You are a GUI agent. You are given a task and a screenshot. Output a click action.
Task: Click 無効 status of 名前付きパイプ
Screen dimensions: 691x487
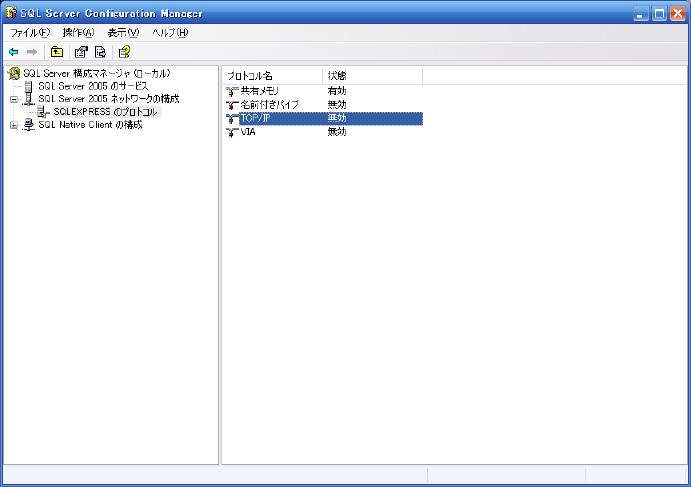pyautogui.click(x=337, y=105)
